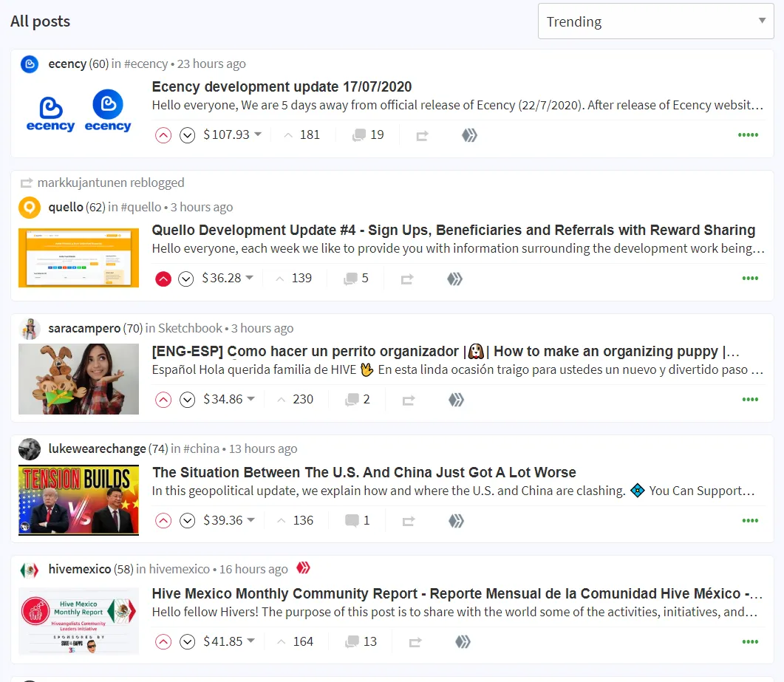Reblog the Hive Mexico community report
The width and height of the screenshot is (784, 682).
click(x=415, y=642)
